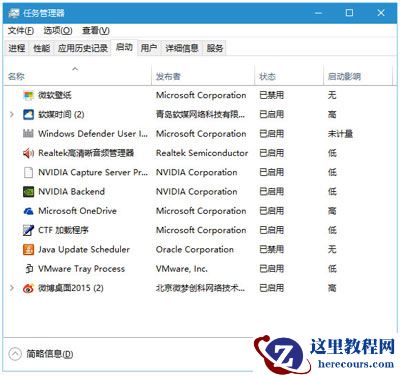Click the 微软壁纸 colorful icon
The image size is (400, 376).
(28, 96)
